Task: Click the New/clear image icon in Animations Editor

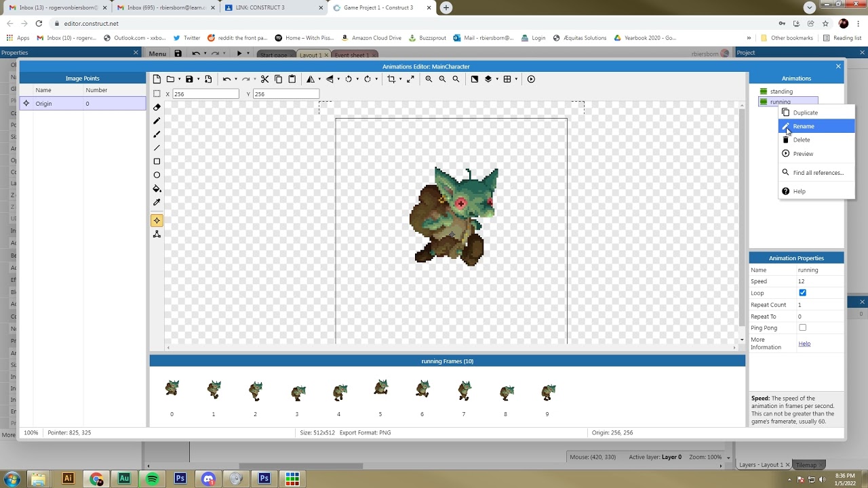Action: 157,79
